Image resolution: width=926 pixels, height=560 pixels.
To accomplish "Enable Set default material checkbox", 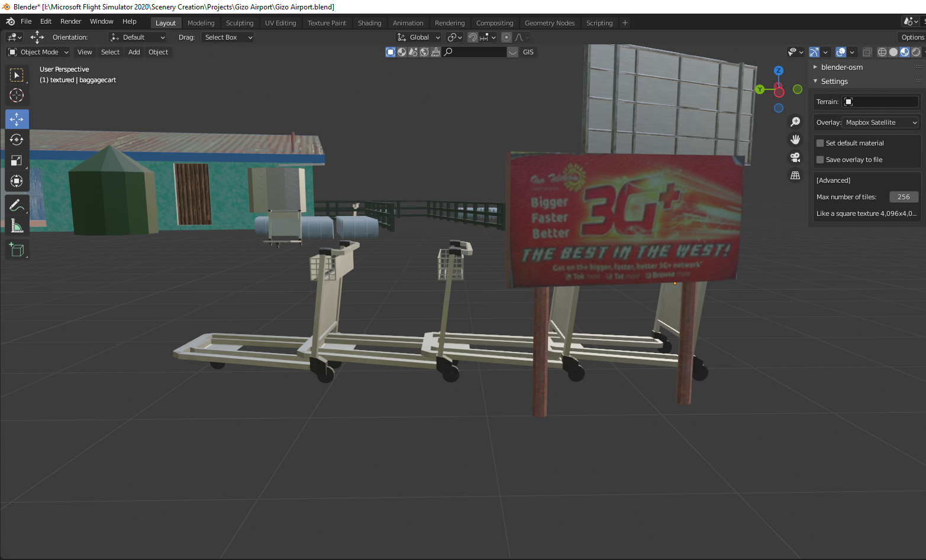I will click(x=820, y=143).
